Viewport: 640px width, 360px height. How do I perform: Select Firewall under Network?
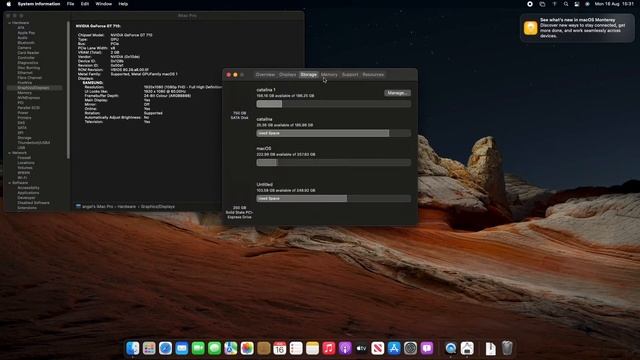point(24,158)
